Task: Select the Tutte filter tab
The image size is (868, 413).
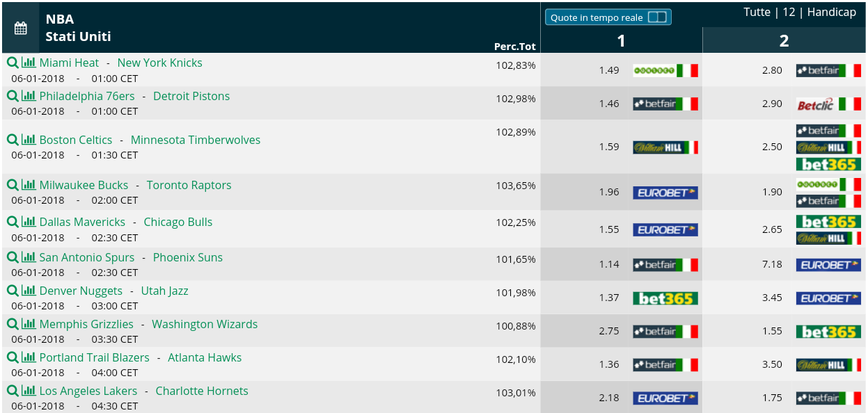Action: [757, 12]
